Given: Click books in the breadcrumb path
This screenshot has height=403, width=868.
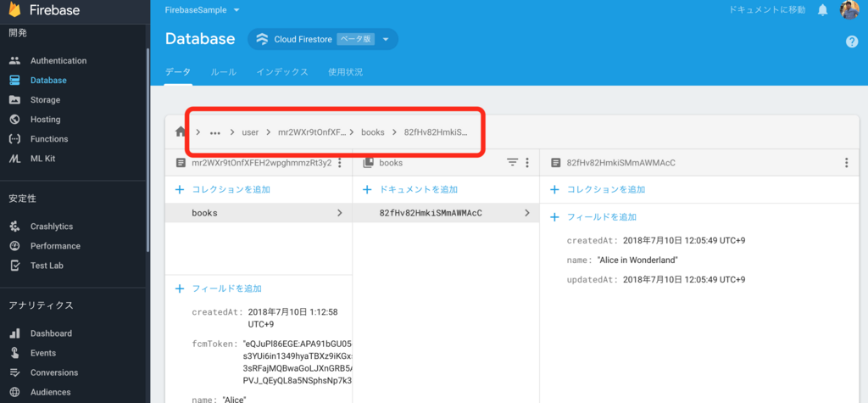Looking at the screenshot, I should pos(373,132).
